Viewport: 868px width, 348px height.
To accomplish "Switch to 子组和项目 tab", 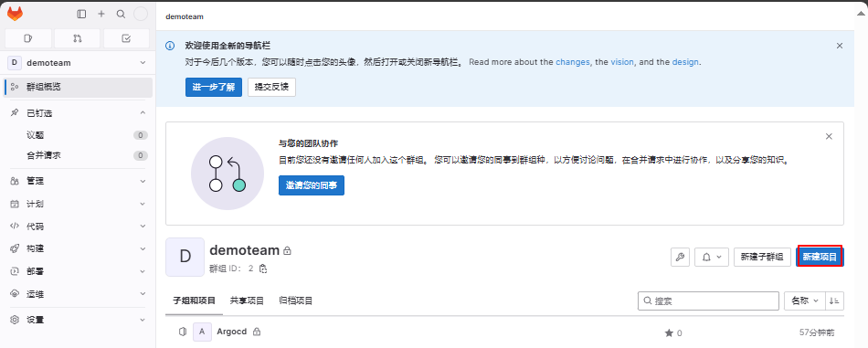I will [194, 301].
